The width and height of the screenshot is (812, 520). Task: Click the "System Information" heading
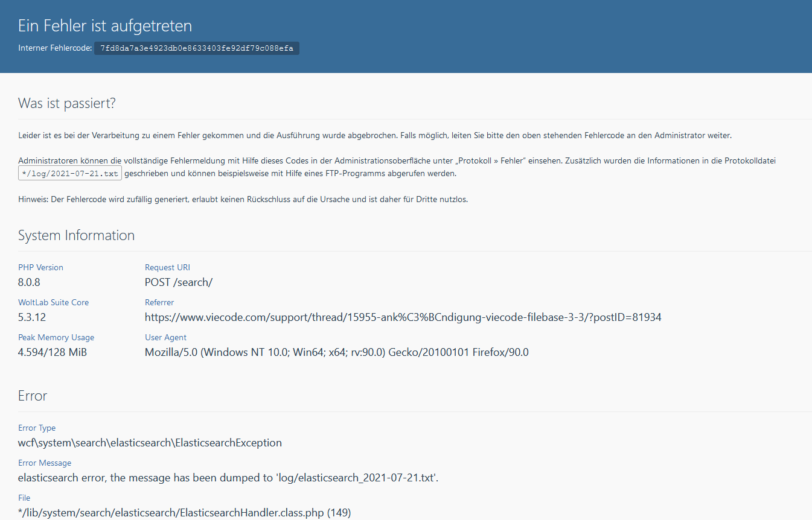pos(76,235)
